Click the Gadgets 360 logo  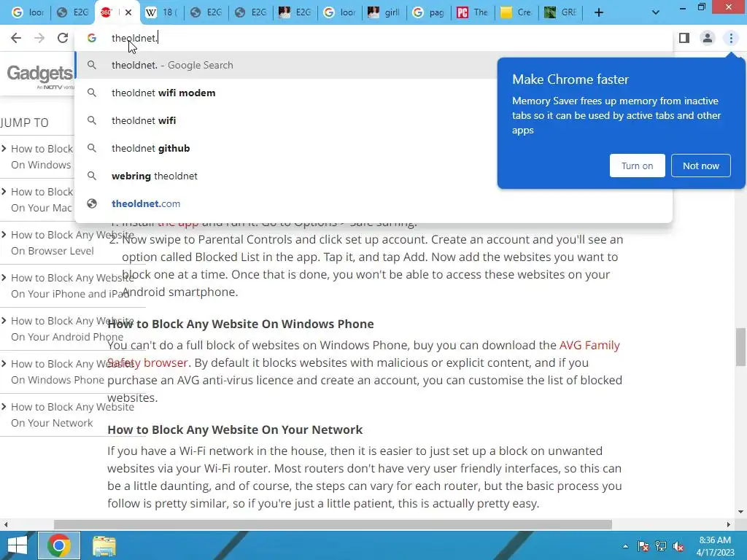pyautogui.click(x=40, y=75)
